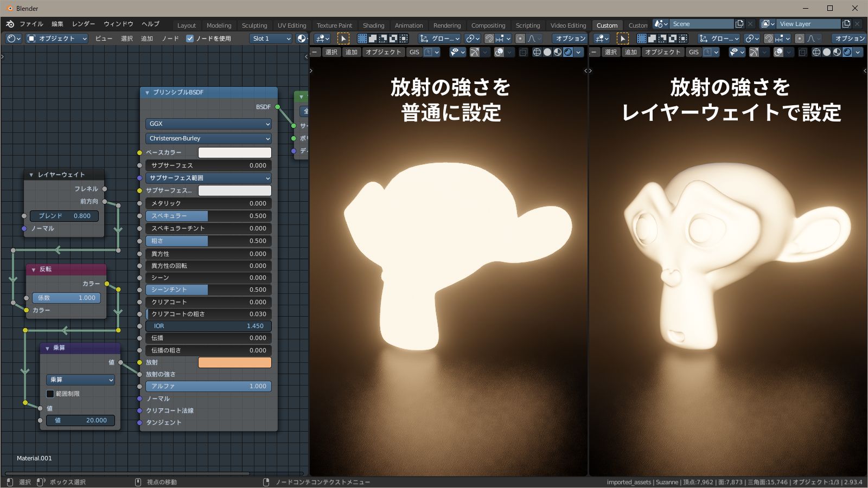868x488 pixels.
Task: Click the ベースカラー color swatch
Action: [235, 153]
